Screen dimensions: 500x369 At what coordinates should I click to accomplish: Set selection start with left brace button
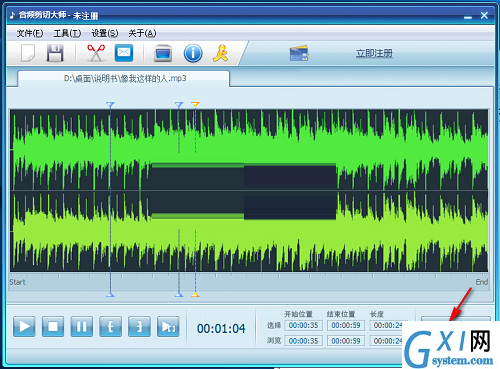pyautogui.click(x=110, y=326)
